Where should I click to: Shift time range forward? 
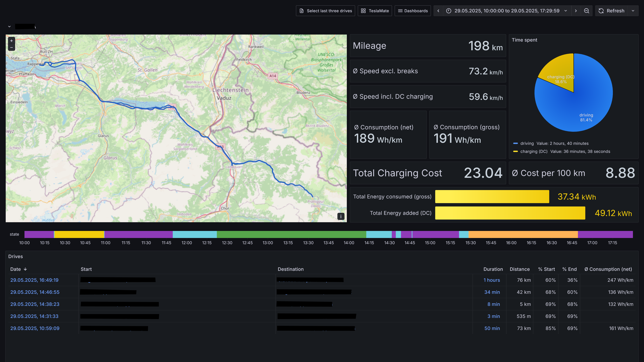tap(576, 11)
